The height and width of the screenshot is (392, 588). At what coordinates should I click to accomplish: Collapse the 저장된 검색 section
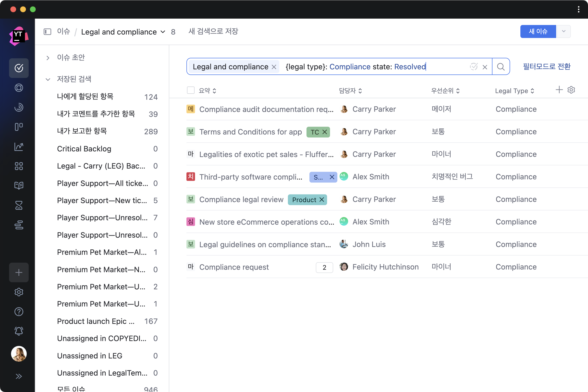(48, 79)
